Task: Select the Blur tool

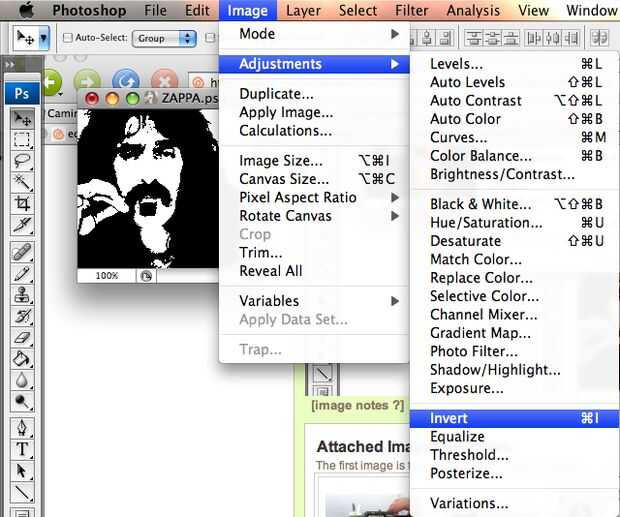Action: point(22,380)
